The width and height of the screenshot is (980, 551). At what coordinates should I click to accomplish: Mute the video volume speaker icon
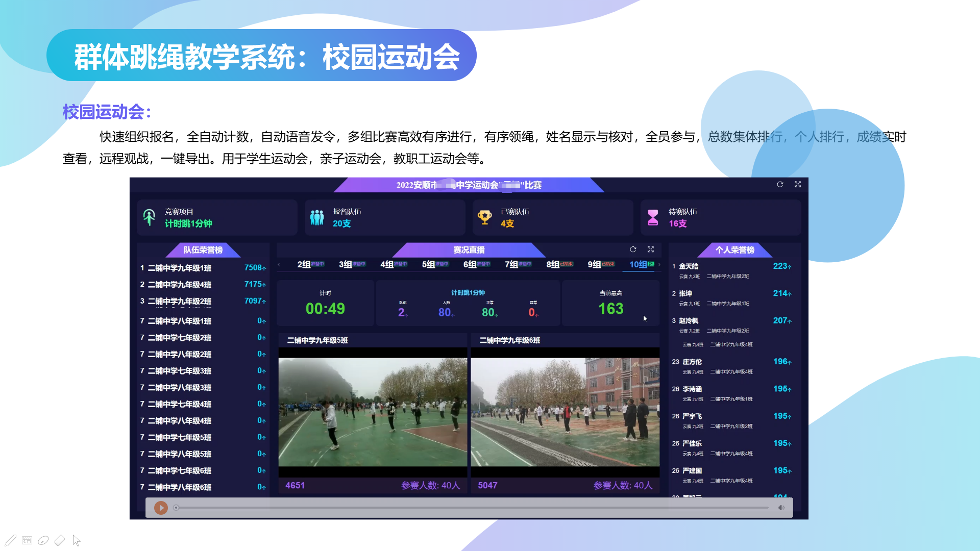781,508
